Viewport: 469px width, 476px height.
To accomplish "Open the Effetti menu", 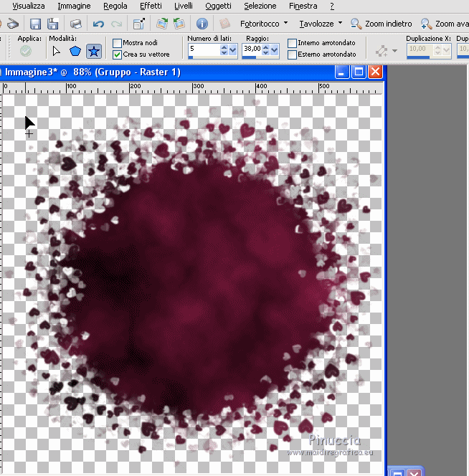I will pyautogui.click(x=151, y=6).
